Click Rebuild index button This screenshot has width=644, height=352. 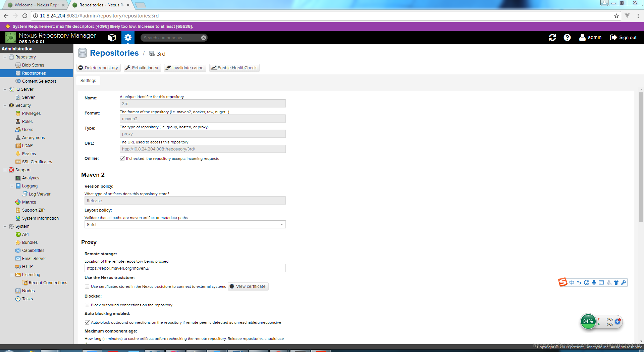142,68
